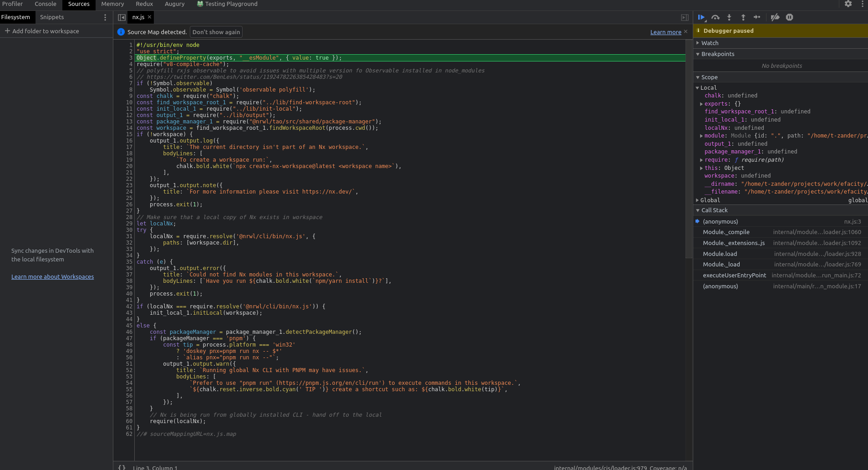
Task: Pretty print the source file
Action: coord(122,467)
